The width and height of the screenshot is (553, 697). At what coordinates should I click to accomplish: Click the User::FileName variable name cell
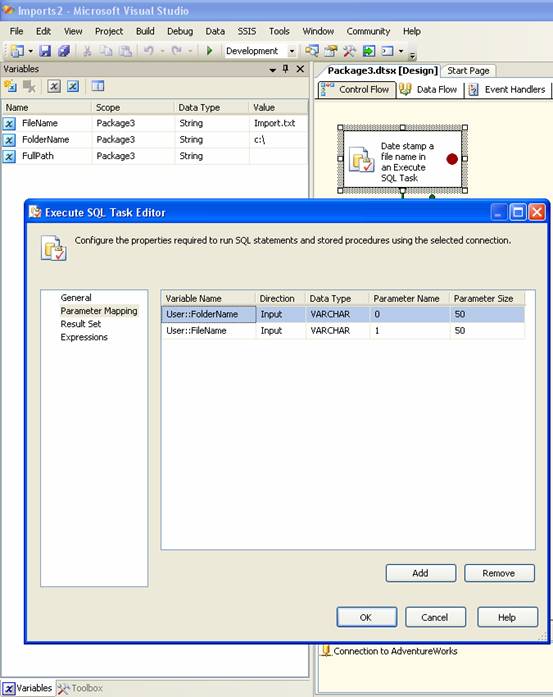click(208, 331)
